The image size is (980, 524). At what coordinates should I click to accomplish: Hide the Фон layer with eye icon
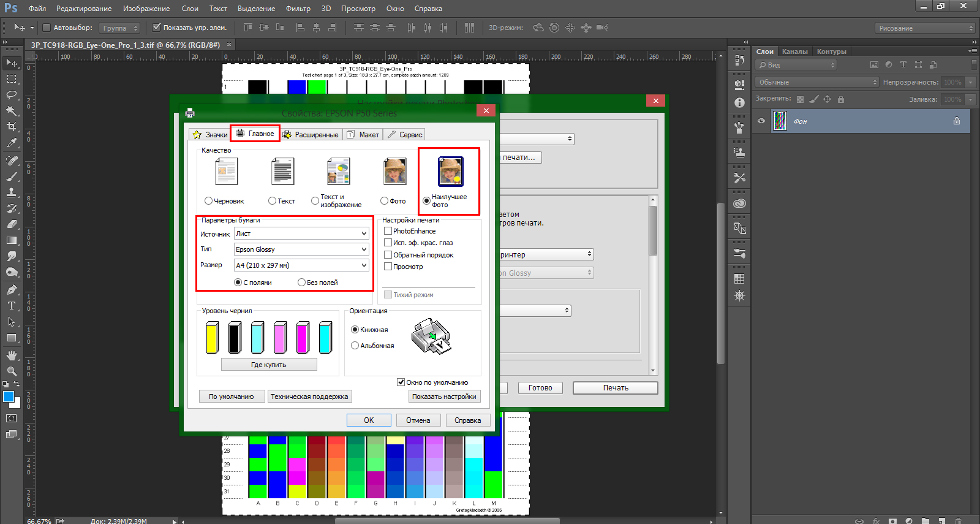(x=761, y=121)
